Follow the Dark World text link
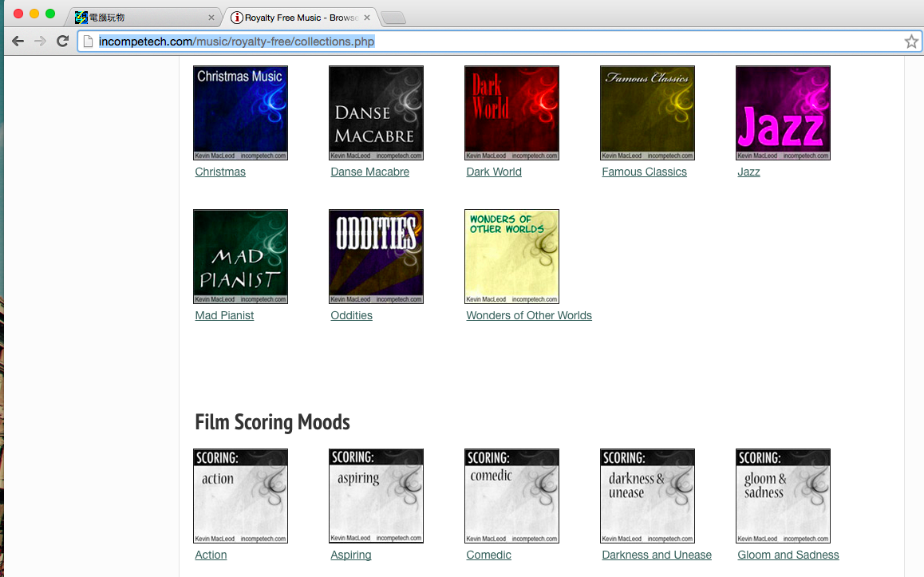The image size is (924, 577). point(494,172)
